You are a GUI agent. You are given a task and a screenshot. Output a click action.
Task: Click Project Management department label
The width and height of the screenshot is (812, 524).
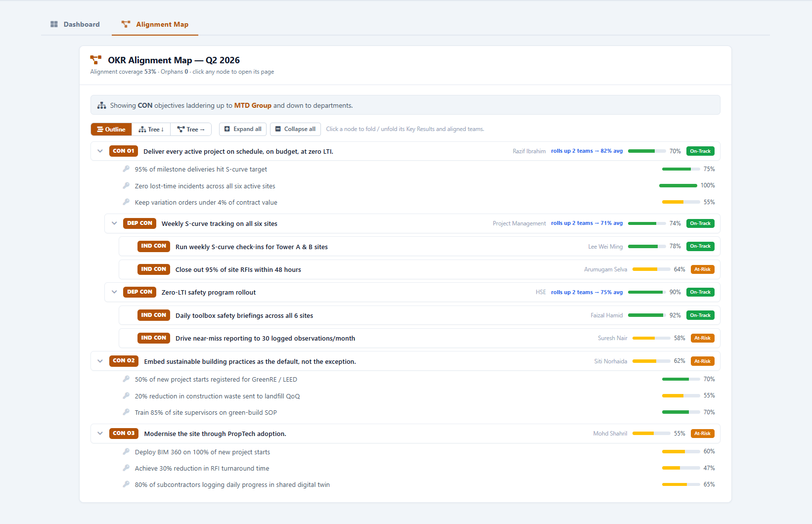click(519, 223)
